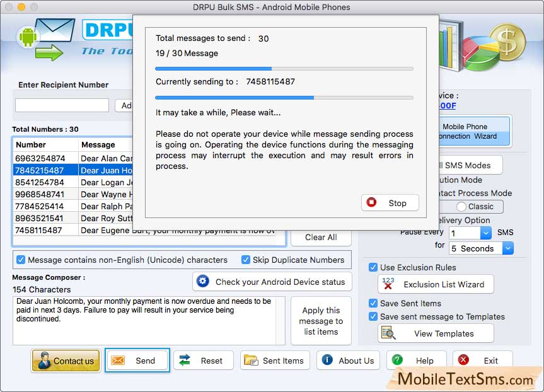Click the Reset button
Viewport: 544px width, 392px height.
(x=204, y=360)
